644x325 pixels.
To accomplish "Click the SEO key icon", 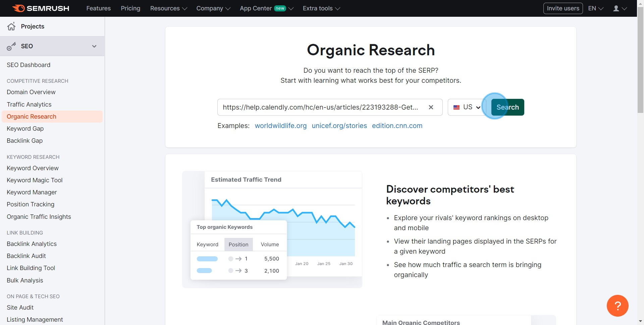I will (x=11, y=46).
